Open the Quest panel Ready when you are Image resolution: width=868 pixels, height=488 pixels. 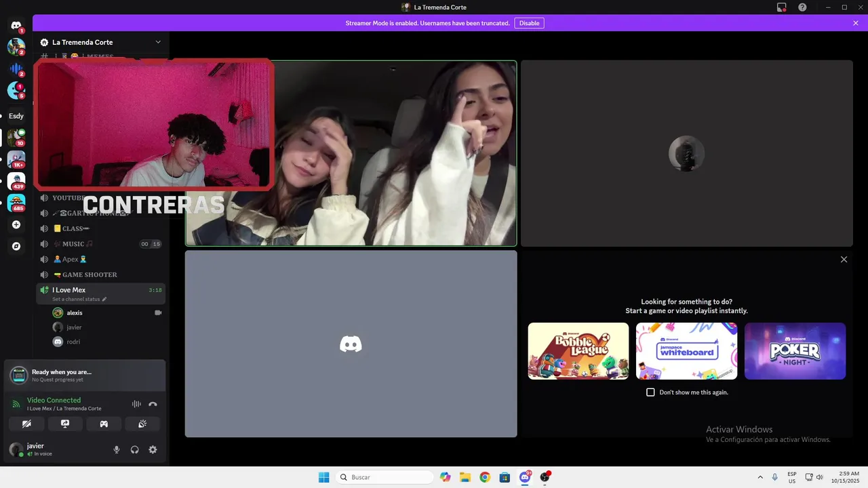85,375
